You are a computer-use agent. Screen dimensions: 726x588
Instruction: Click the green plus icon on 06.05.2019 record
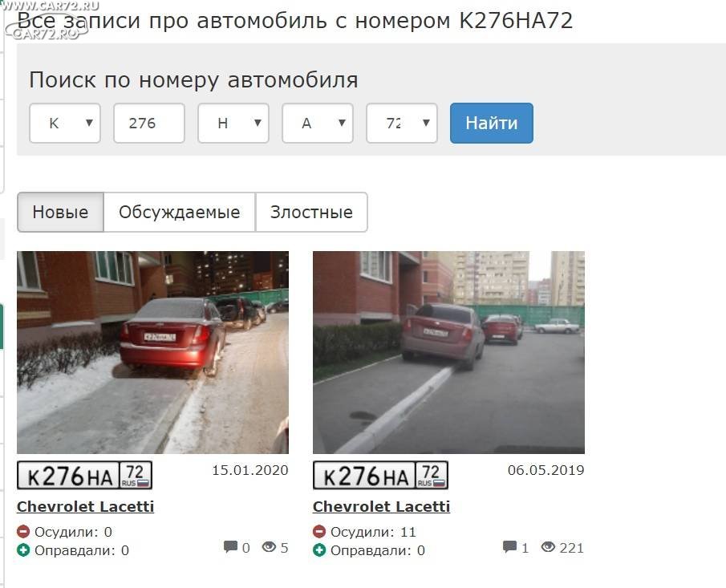tap(319, 550)
